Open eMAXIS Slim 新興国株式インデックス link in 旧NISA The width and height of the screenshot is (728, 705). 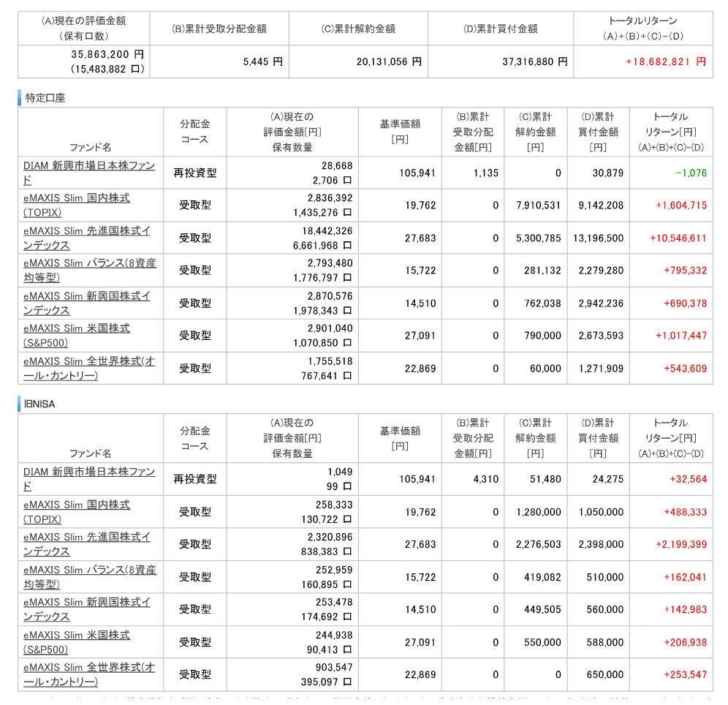(87, 609)
